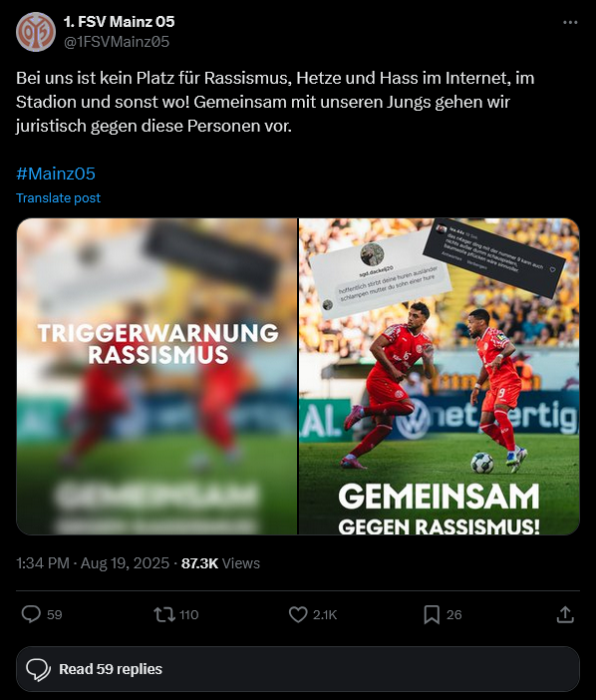
Task: Open the blurred Triggerwarnung Rassismus image
Action: 157,376
